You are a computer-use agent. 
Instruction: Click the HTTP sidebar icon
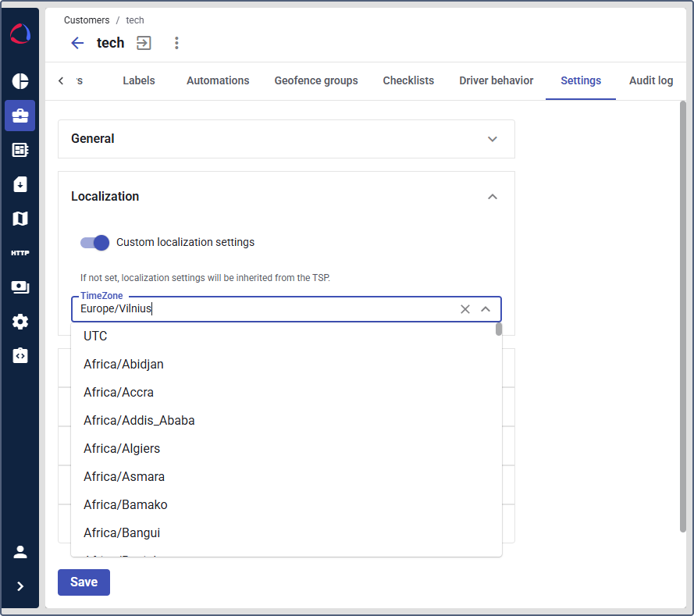tap(20, 253)
